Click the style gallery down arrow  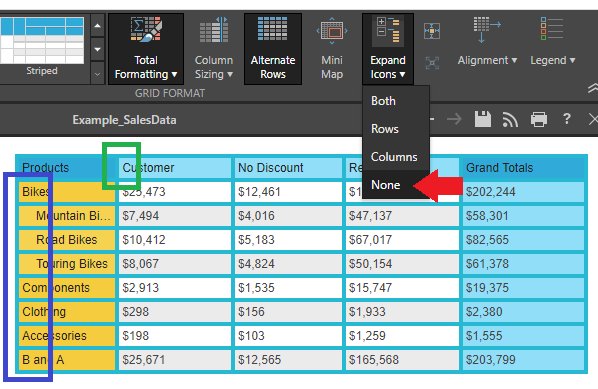coord(98,49)
